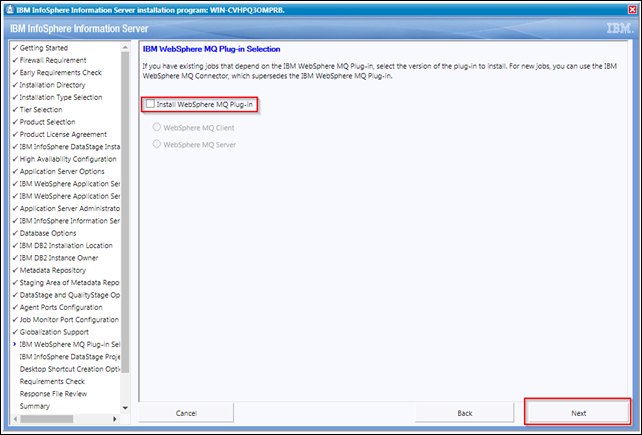Select Staging Area of Metadata Repo step
642x435 pixels.
pyautogui.click(x=70, y=282)
